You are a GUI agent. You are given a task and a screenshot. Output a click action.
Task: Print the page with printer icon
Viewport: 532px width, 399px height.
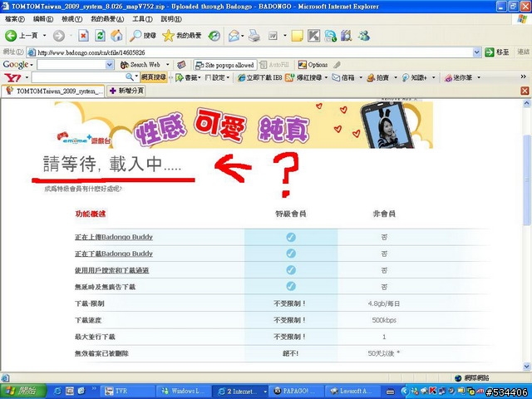pos(254,35)
